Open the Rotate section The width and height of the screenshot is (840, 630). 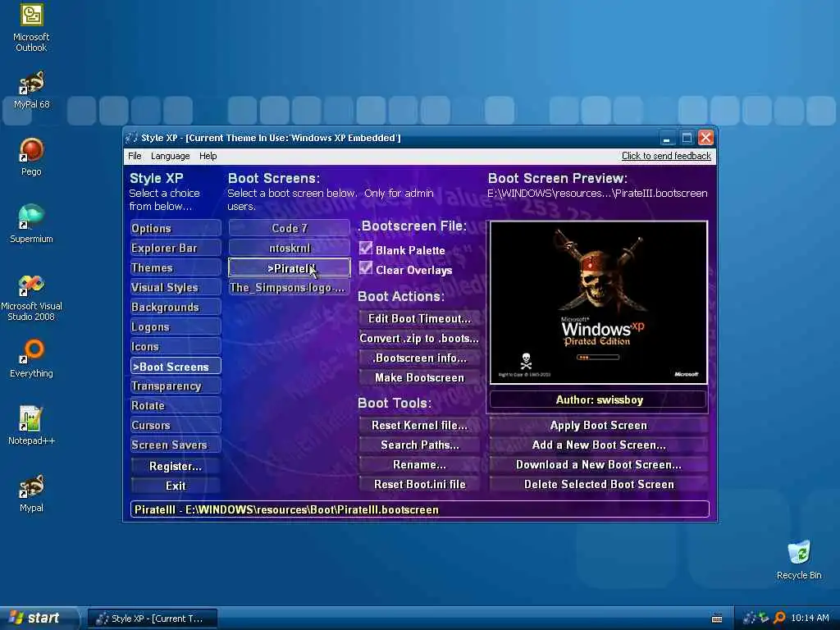[176, 405]
